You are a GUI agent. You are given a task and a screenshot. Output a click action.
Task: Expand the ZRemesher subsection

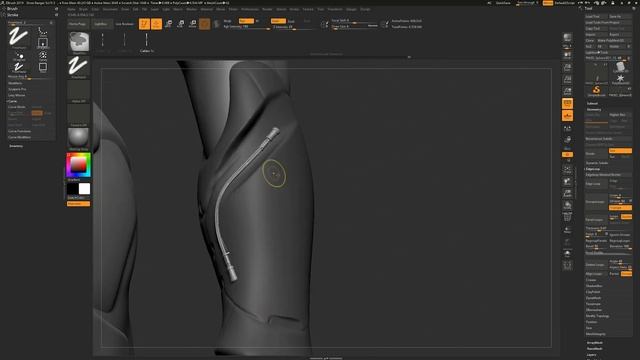[x=594, y=310]
